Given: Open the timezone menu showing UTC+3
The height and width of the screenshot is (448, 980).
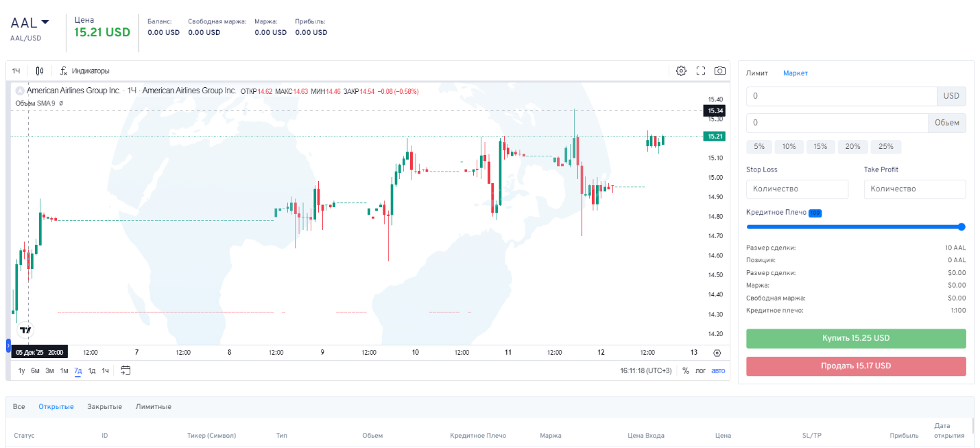Looking at the screenshot, I should point(645,370).
